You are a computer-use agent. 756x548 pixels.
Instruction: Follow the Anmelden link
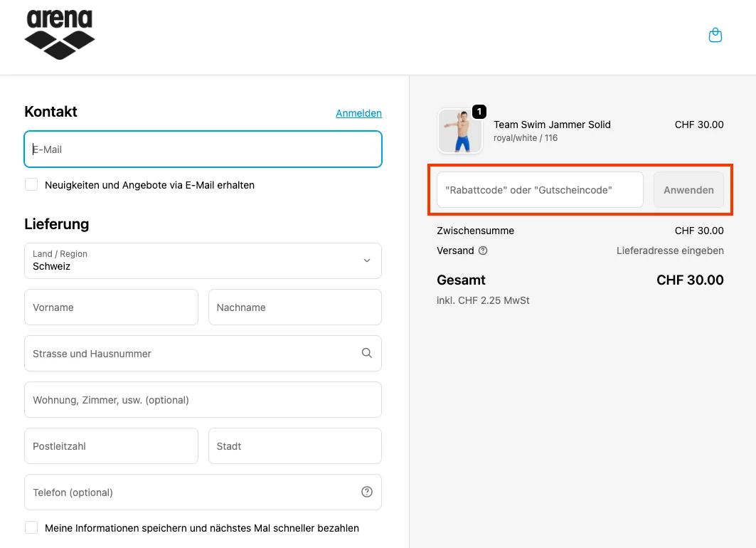pyautogui.click(x=358, y=113)
